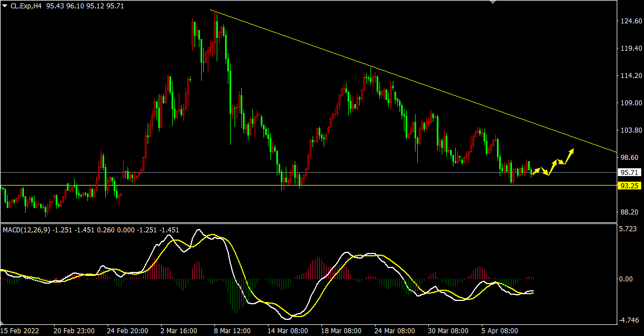Click the 5 Apr 08:00 date label

tap(501, 331)
